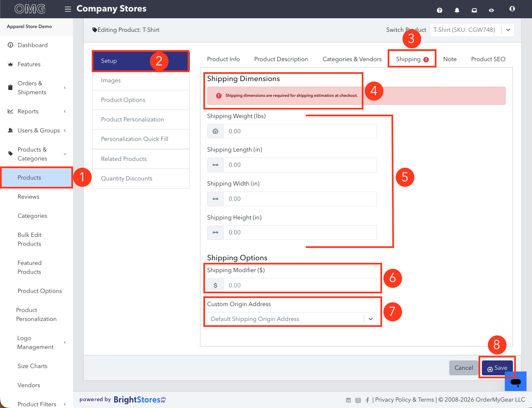Open the user account icon
Image resolution: width=532 pixels, height=408 pixels.
(x=512, y=8)
